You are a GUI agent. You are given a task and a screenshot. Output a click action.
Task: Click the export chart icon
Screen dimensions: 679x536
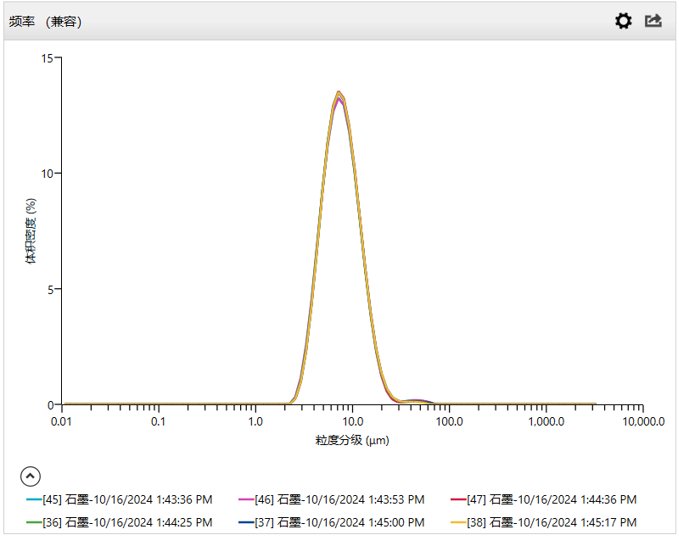(653, 21)
